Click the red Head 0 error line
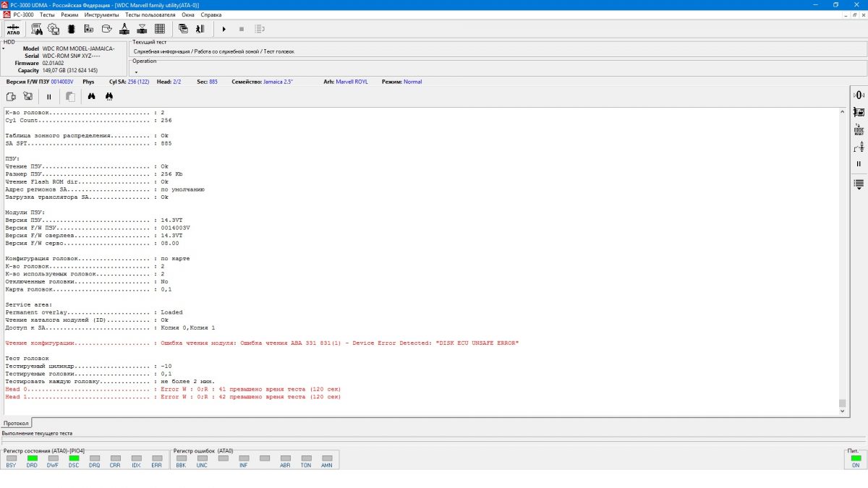 click(173, 389)
